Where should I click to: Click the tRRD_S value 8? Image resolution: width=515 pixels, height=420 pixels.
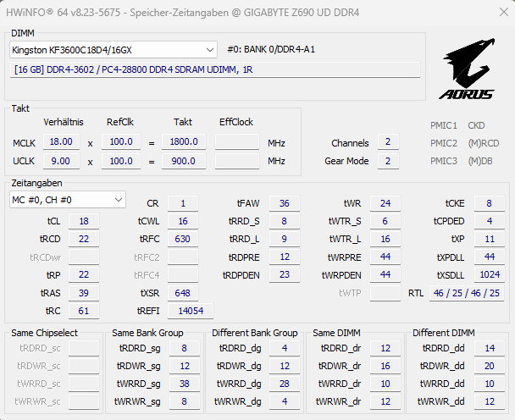[285, 221]
